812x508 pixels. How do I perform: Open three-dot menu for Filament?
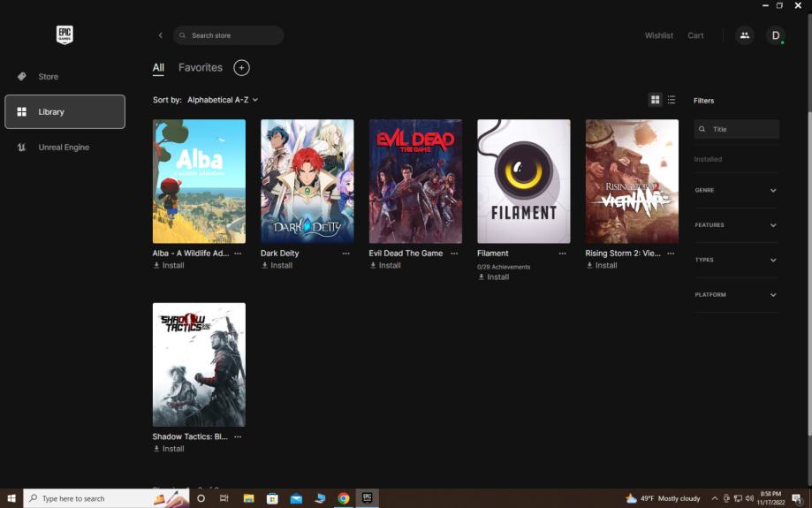[x=562, y=254]
